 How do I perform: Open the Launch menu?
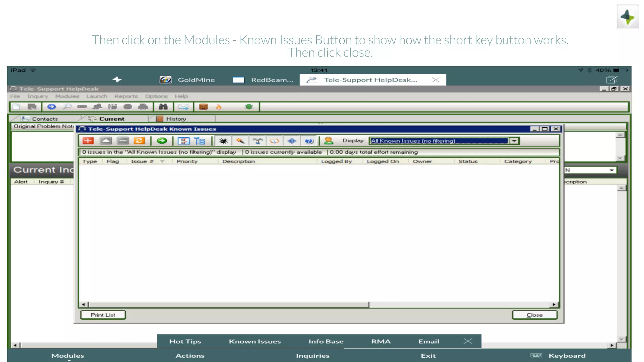click(x=97, y=96)
